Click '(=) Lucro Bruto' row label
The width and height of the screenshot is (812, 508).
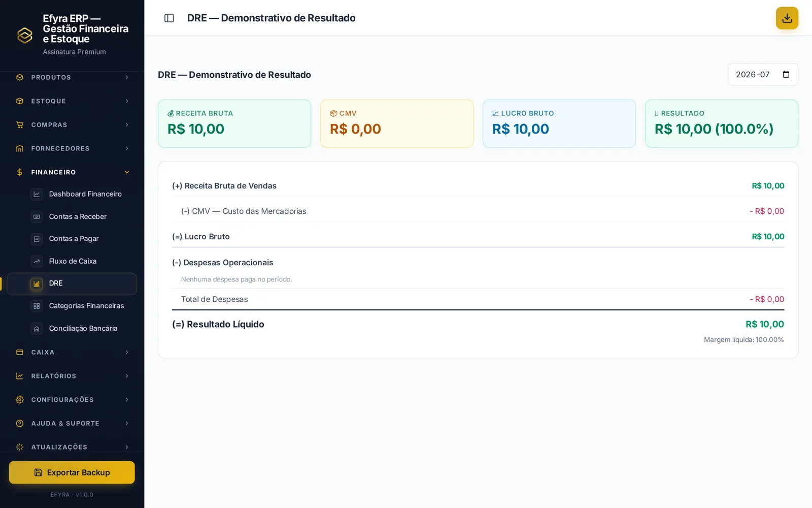pos(201,237)
